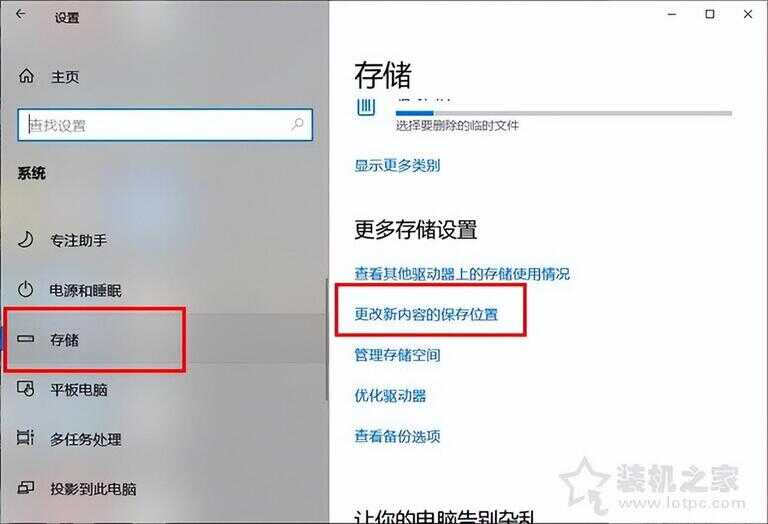Click the project to this PC icon
768x524 pixels.
[x=25, y=488]
